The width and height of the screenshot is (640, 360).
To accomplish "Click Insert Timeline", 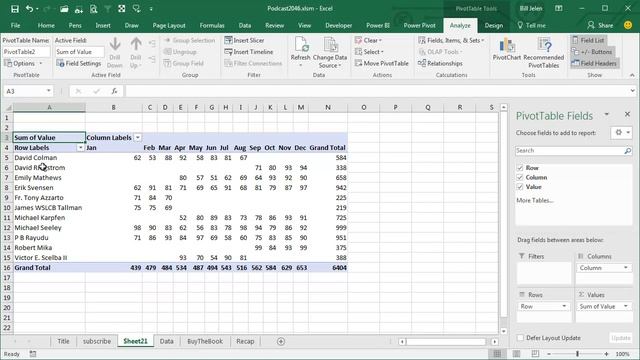I will click(249, 52).
